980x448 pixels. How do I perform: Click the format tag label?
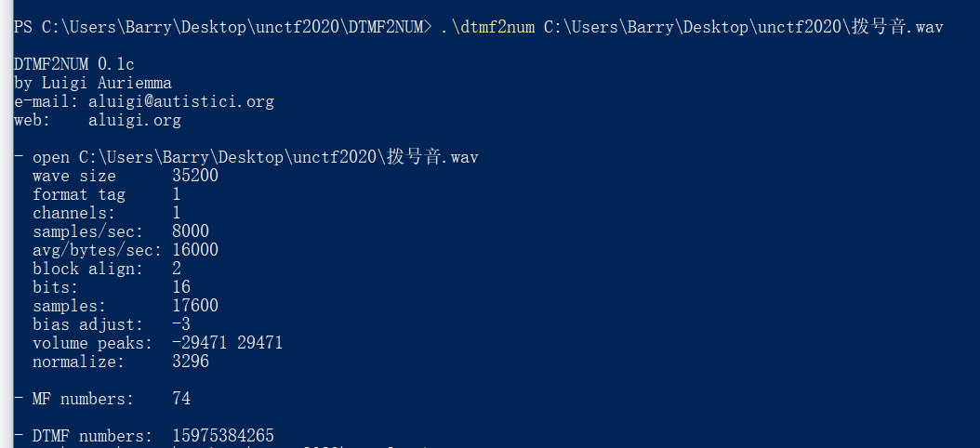coord(79,194)
